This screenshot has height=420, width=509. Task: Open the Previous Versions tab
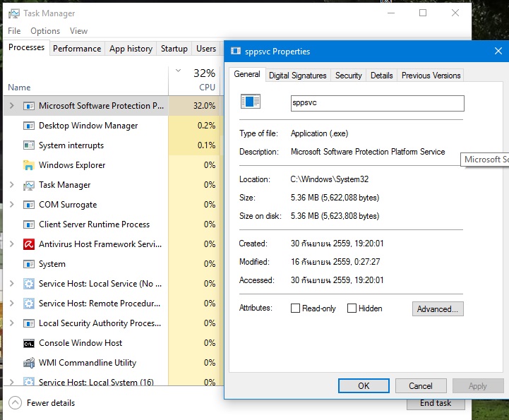[431, 76]
